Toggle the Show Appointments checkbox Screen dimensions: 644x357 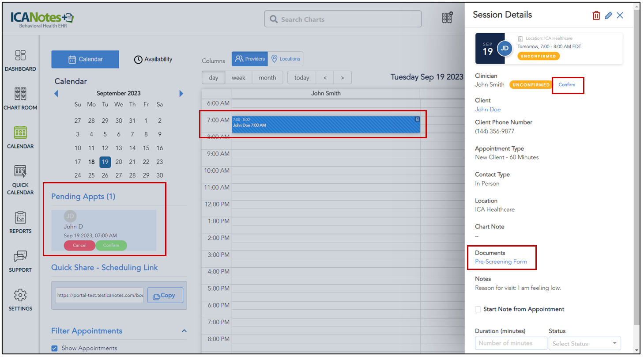tap(55, 348)
